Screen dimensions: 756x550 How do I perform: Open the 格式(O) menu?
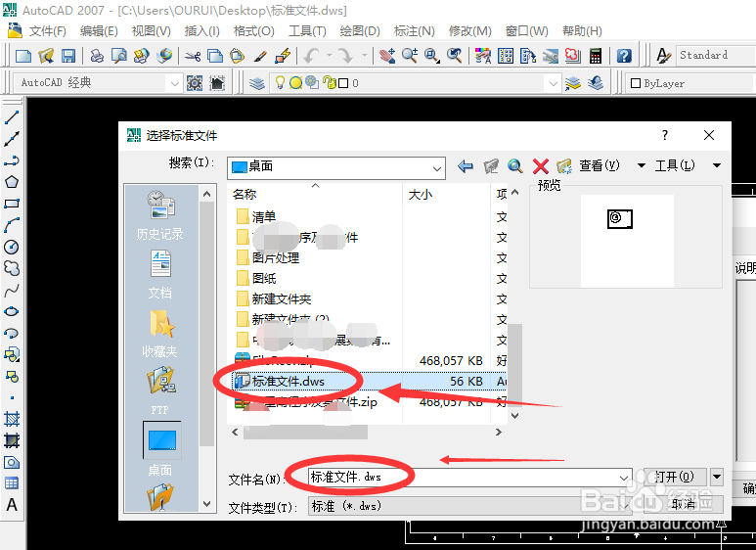coord(253,31)
